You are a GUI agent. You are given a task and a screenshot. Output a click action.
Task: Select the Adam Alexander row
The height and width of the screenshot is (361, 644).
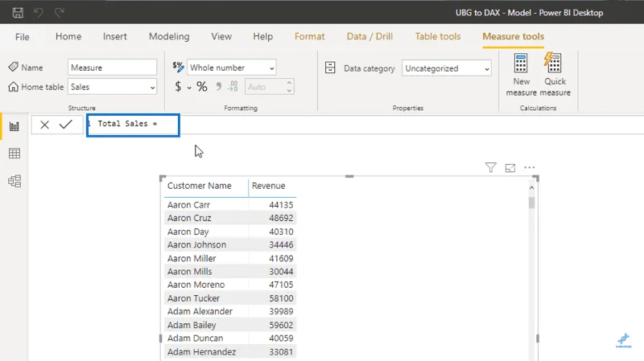point(230,311)
